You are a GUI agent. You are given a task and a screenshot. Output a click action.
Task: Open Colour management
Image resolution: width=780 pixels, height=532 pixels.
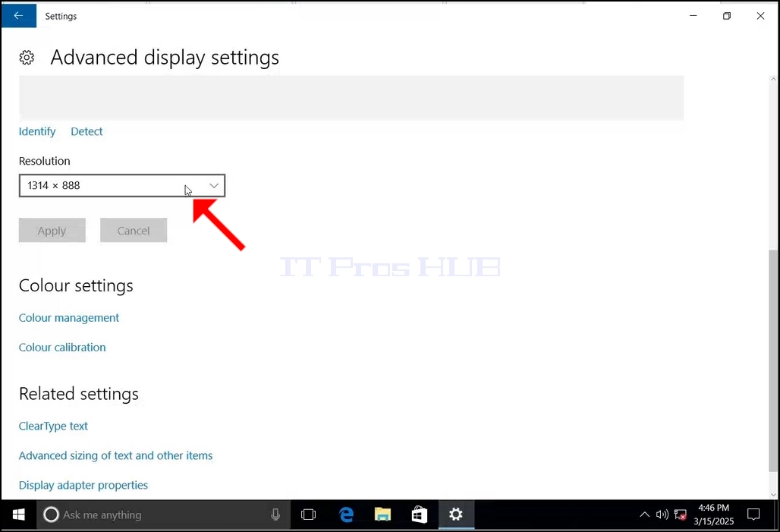click(68, 317)
